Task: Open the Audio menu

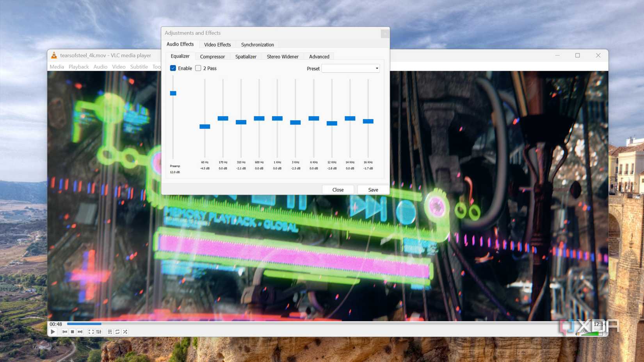Action: [100, 67]
